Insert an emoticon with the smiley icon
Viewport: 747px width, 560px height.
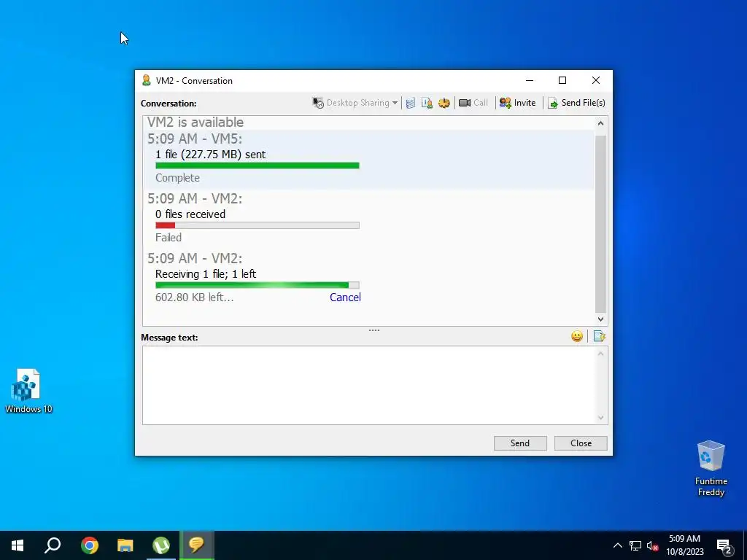click(577, 337)
